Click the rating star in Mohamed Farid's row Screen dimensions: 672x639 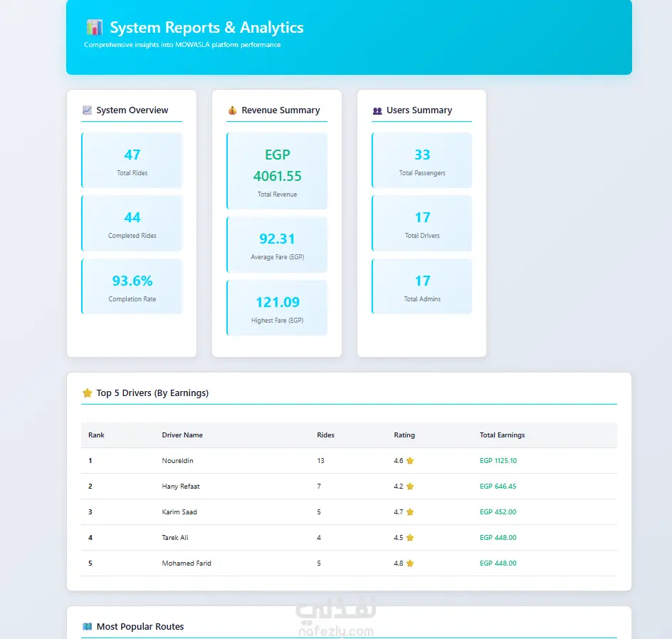tap(410, 563)
